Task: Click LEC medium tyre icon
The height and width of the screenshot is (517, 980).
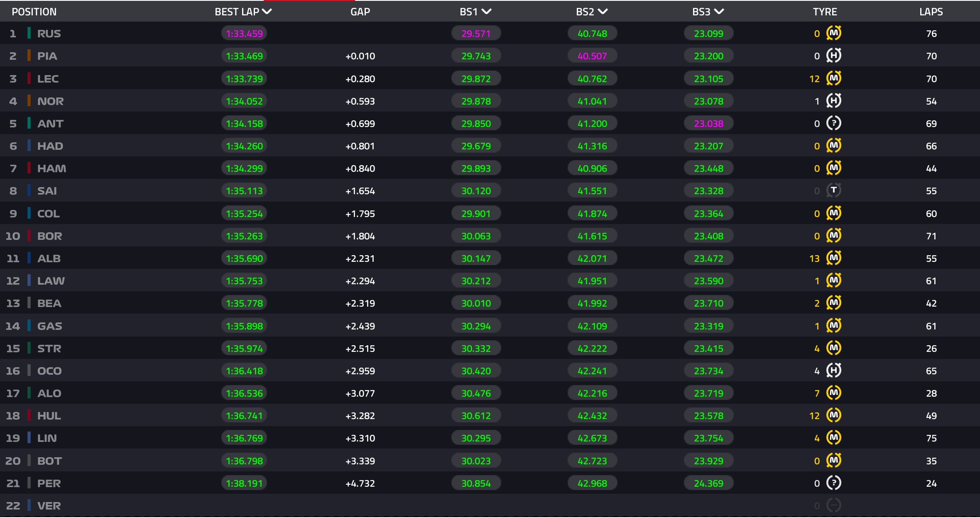Action: (x=833, y=78)
